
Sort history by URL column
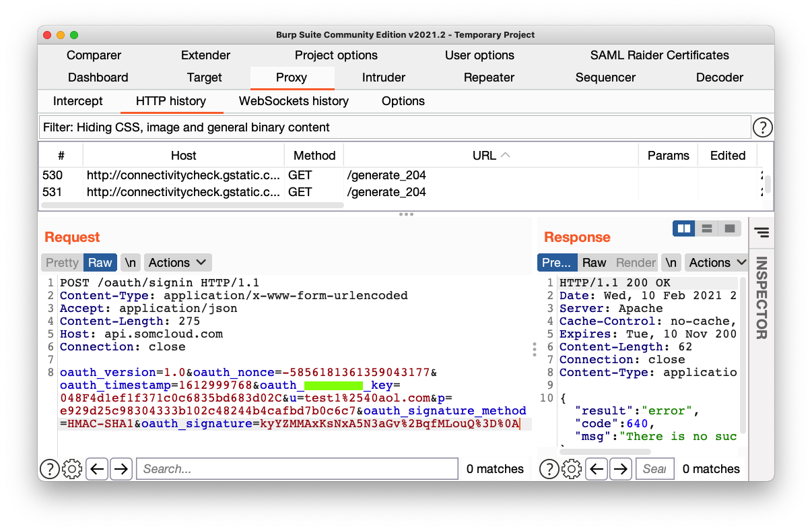pyautogui.click(x=491, y=156)
